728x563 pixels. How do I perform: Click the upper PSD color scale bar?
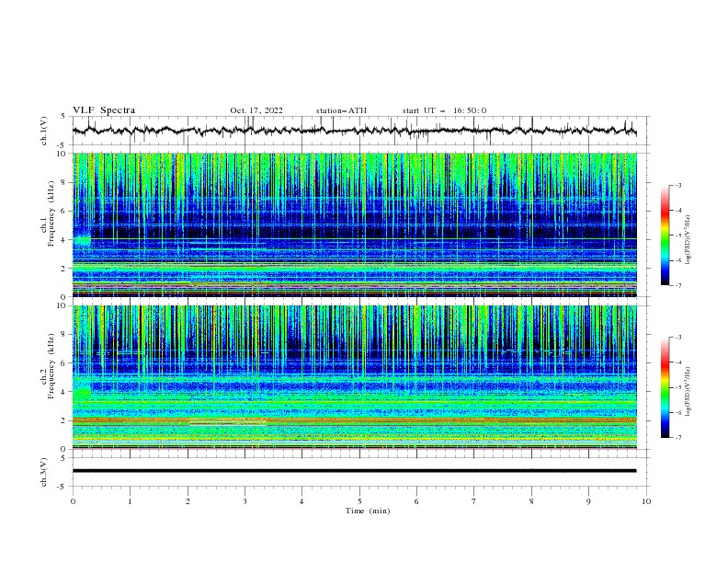pyautogui.click(x=665, y=235)
